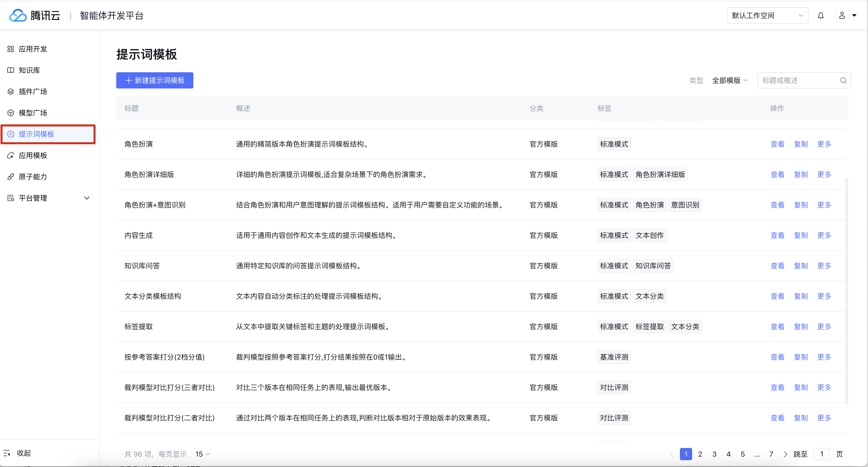Select 应用模板 sidebar menu item
Image resolution: width=868 pixels, height=467 pixels.
(33, 156)
